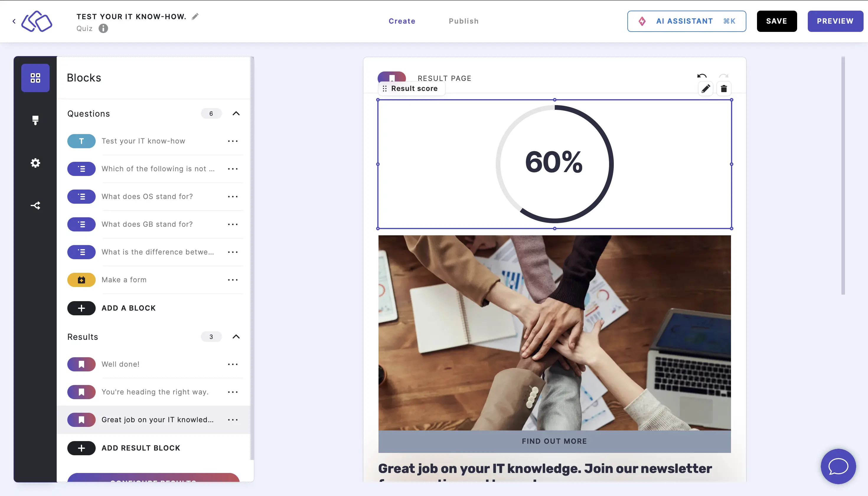Collapse the Results section
The height and width of the screenshot is (496, 868).
tap(236, 337)
